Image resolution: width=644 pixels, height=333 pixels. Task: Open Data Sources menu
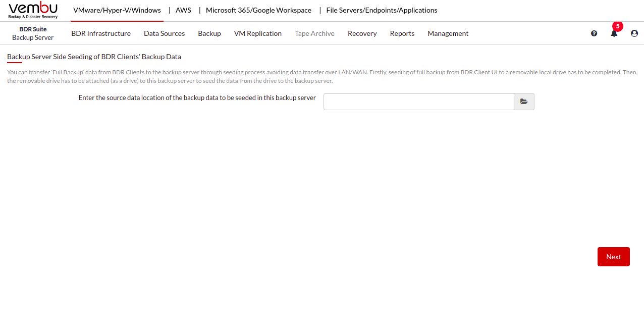pyautogui.click(x=164, y=33)
